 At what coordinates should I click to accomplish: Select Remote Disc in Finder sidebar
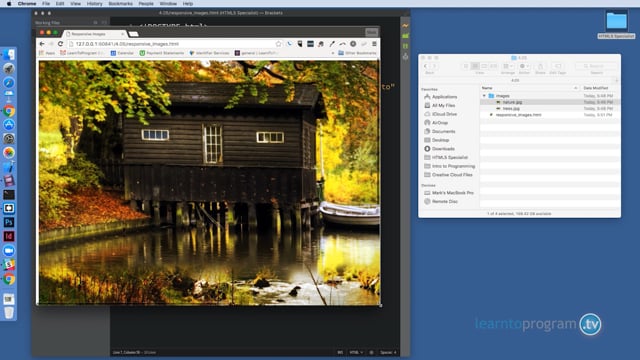[x=441, y=202]
